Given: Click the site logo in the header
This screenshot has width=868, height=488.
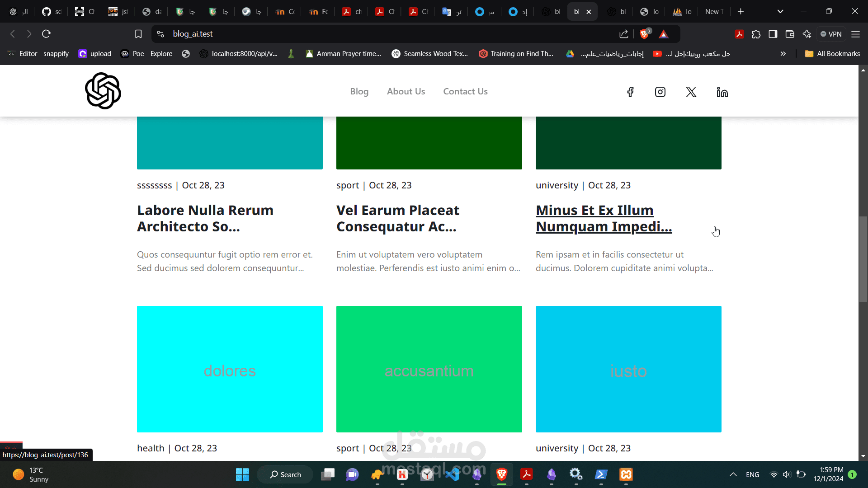Looking at the screenshot, I should (103, 91).
